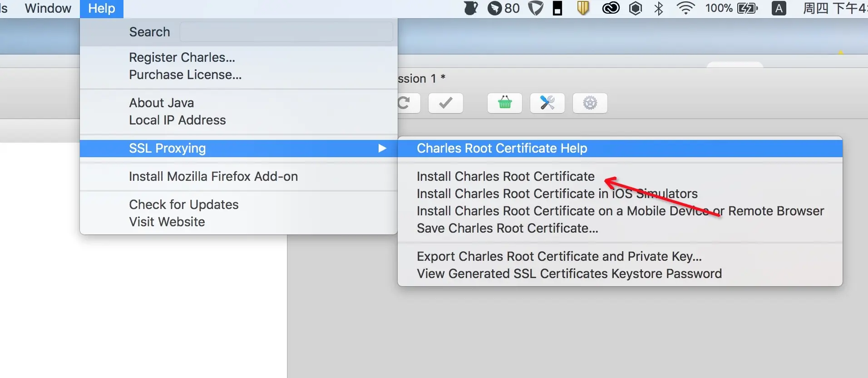Click the Help menu Search field
Viewport: 868px width, 378px height.
(x=286, y=32)
